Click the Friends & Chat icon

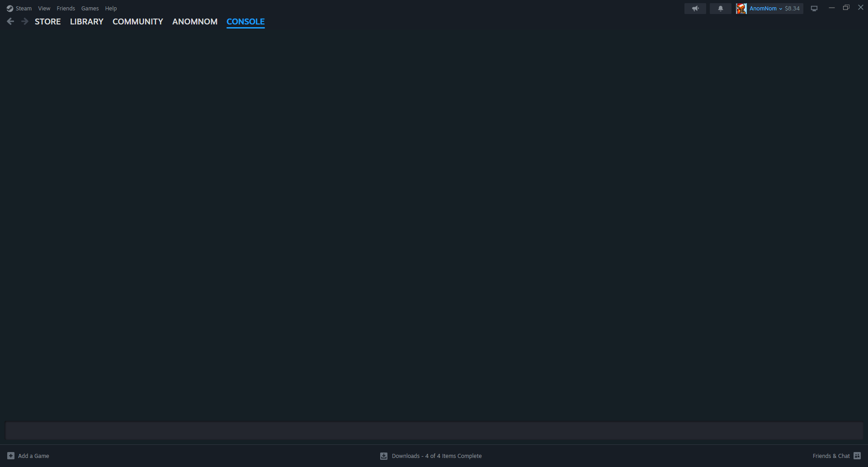click(x=857, y=456)
